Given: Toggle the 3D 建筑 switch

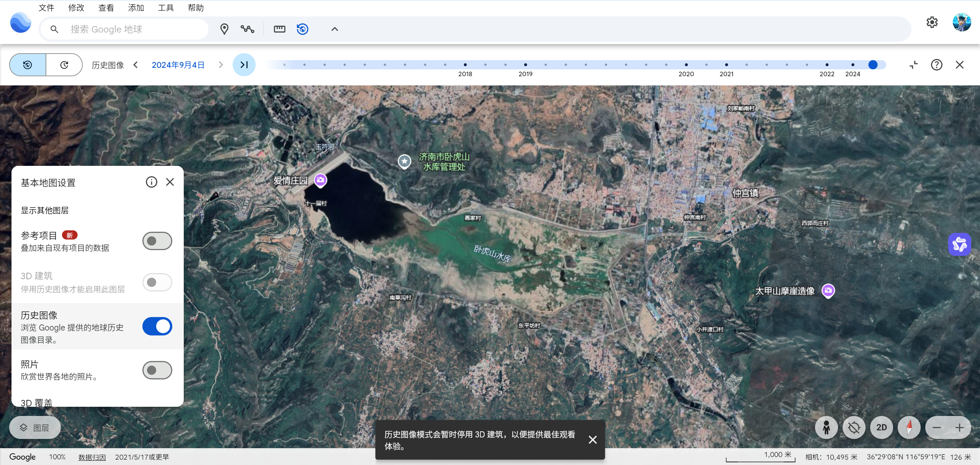Looking at the screenshot, I should [157, 282].
